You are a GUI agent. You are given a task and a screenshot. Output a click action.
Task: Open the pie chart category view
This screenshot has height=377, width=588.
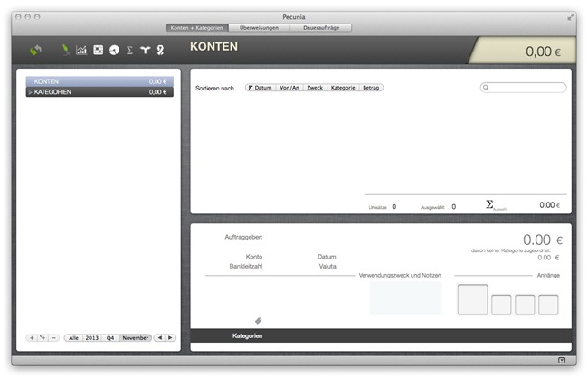point(114,51)
